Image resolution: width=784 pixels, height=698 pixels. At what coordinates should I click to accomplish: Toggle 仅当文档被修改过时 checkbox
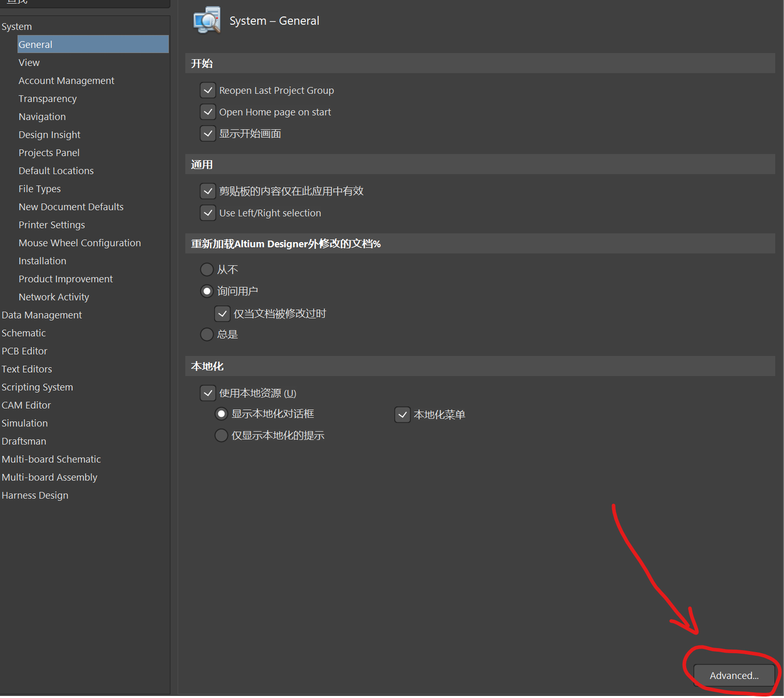(x=222, y=314)
